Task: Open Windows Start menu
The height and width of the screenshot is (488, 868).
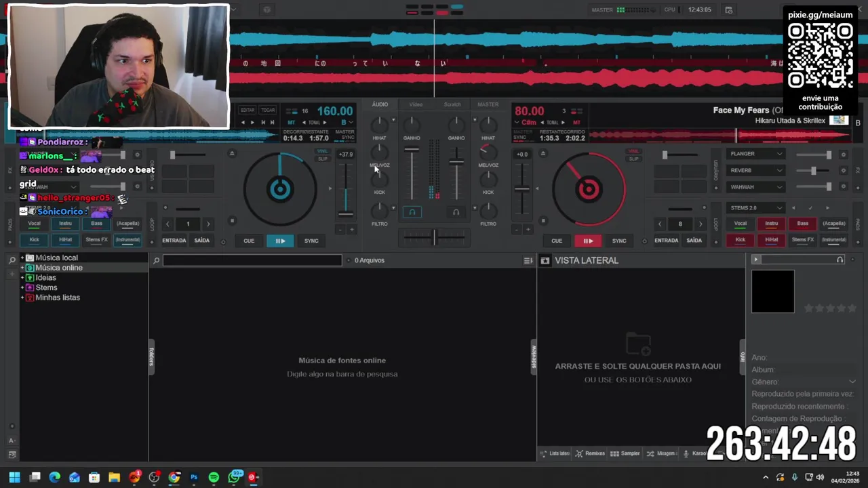Action: click(14, 477)
